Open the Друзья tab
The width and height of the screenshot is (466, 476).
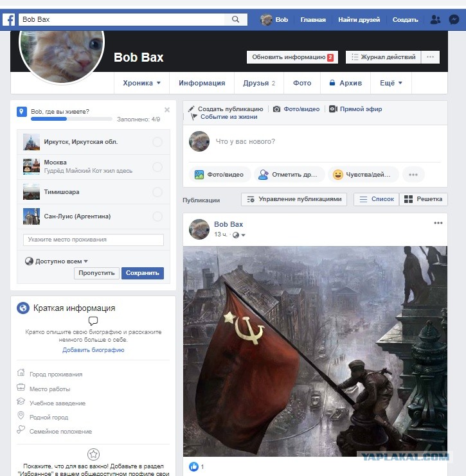pyautogui.click(x=259, y=83)
